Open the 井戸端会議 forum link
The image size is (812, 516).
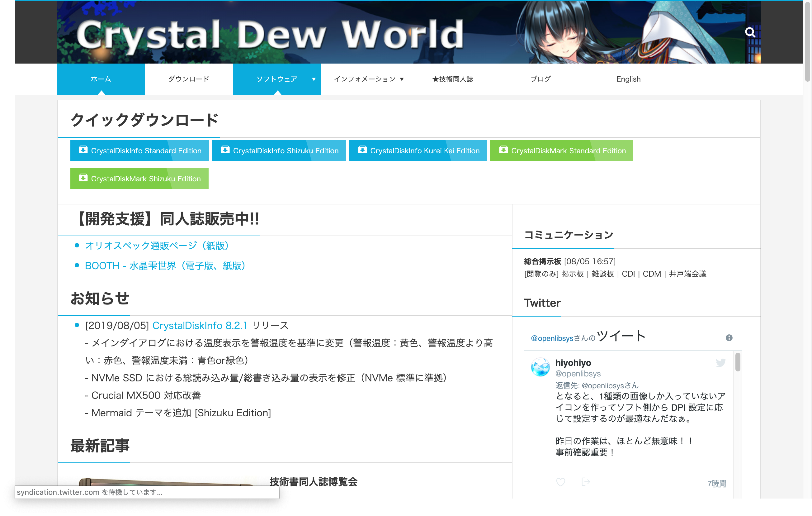coord(687,274)
